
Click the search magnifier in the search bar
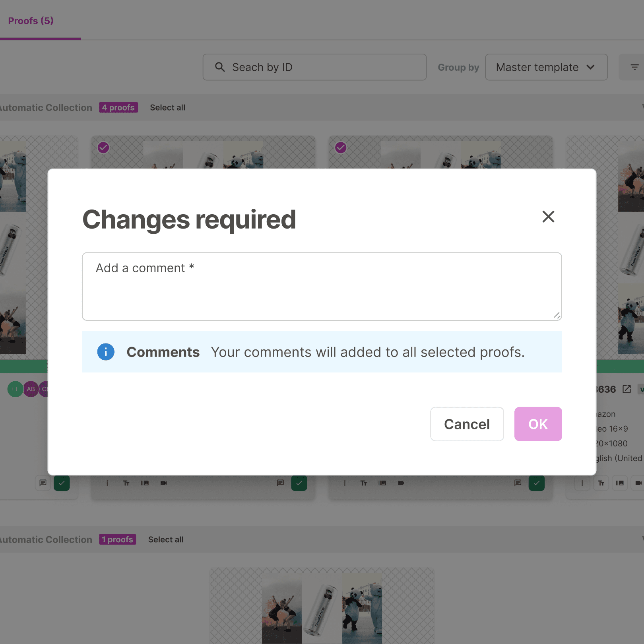click(x=220, y=67)
